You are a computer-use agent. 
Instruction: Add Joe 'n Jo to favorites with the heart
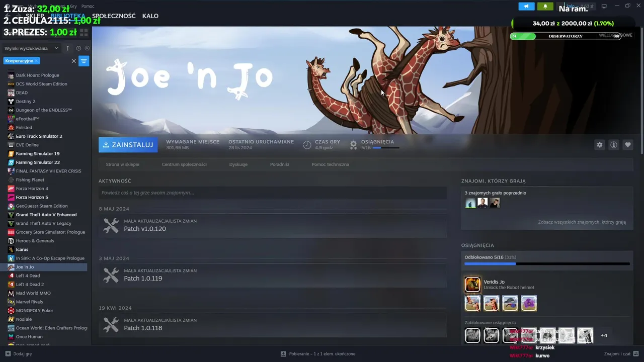(627, 145)
